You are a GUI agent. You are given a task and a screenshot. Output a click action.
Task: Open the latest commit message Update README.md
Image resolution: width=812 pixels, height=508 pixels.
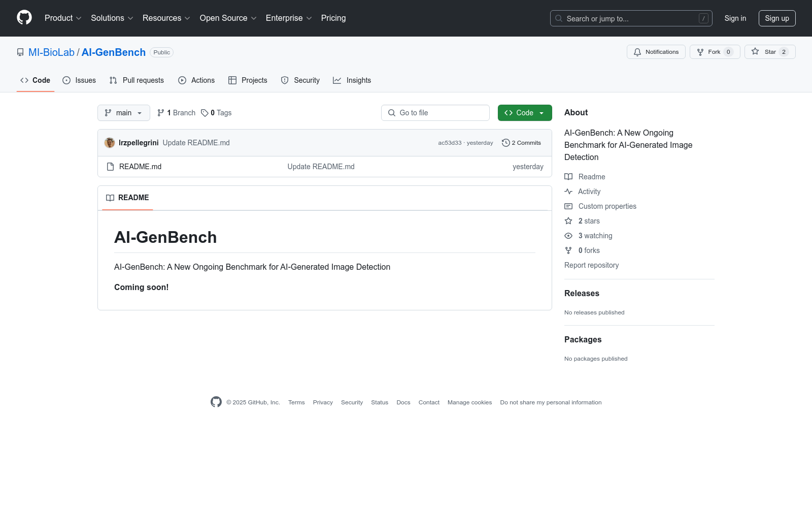tap(196, 143)
